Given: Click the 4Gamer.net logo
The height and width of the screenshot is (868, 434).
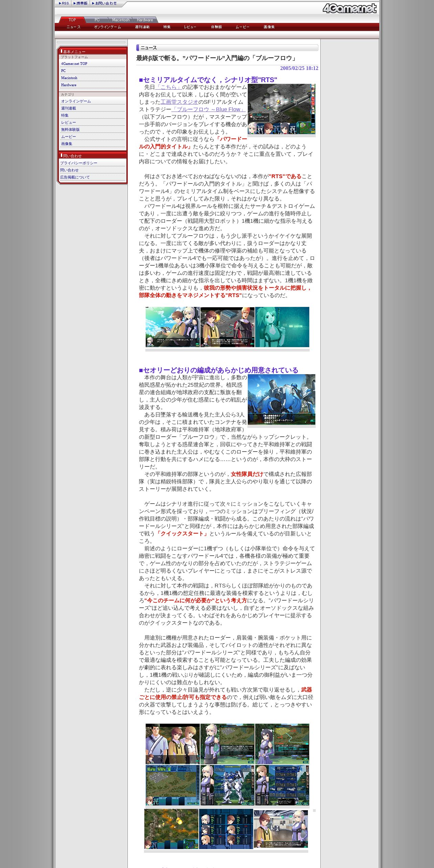Looking at the screenshot, I should (x=349, y=8).
